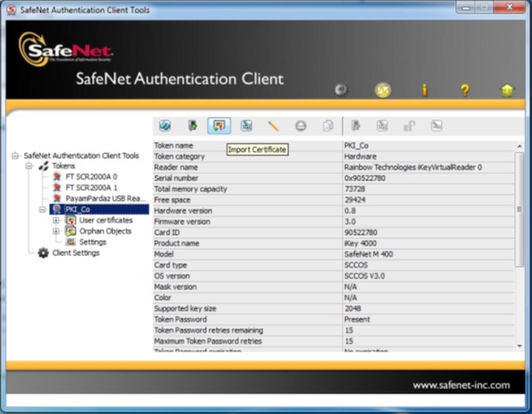
Task: Click the gear icon in the black header
Action: 341,90
